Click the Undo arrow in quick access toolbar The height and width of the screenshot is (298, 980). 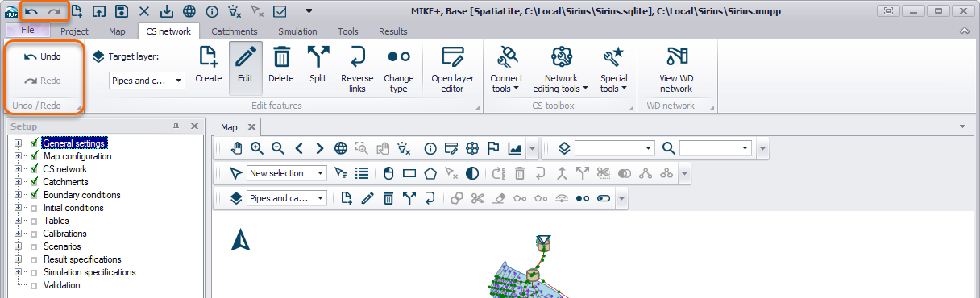click(31, 11)
